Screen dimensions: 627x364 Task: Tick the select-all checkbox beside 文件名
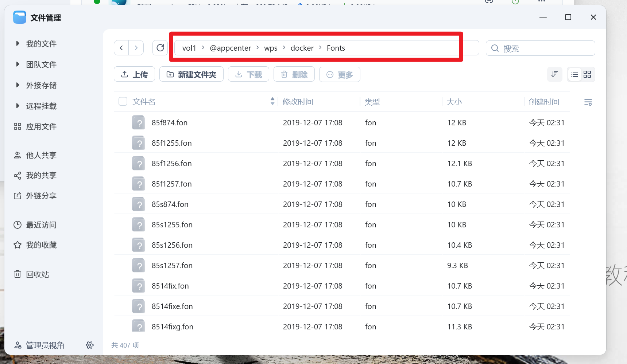coord(123,101)
